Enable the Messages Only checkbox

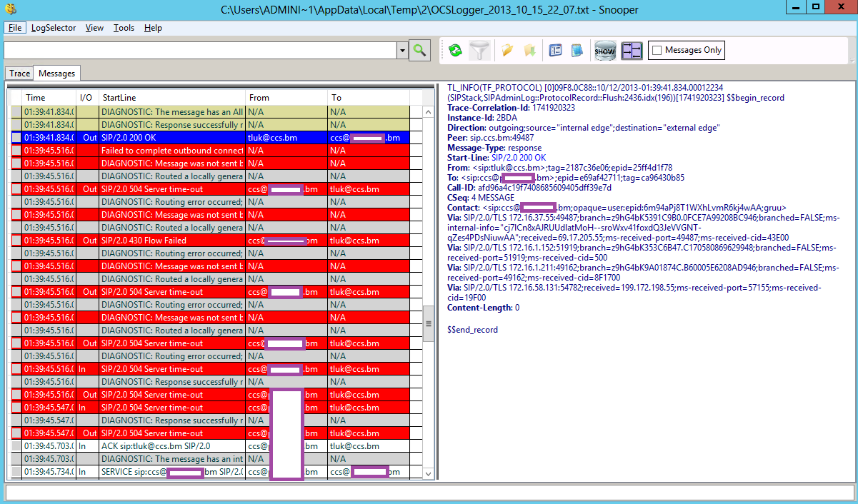(x=657, y=51)
